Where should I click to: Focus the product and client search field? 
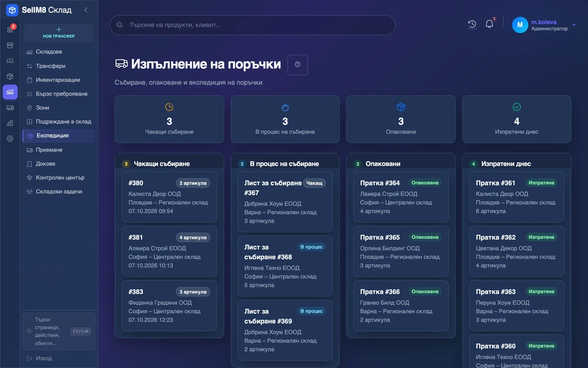(x=252, y=25)
